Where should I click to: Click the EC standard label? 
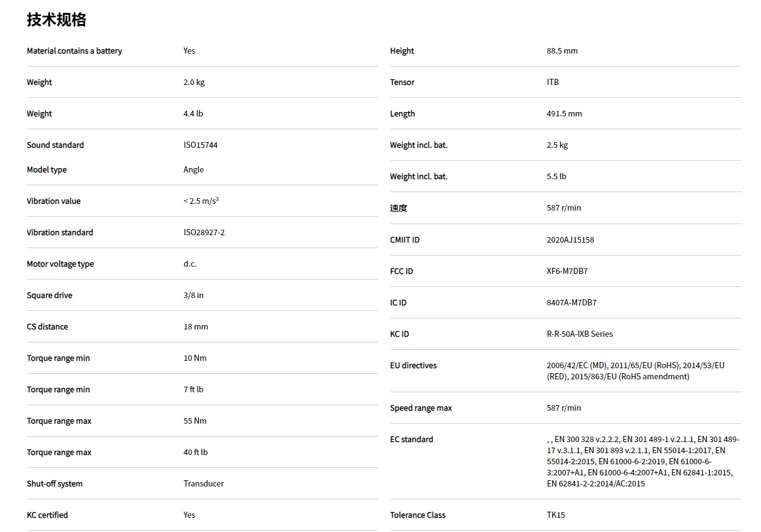(x=411, y=439)
